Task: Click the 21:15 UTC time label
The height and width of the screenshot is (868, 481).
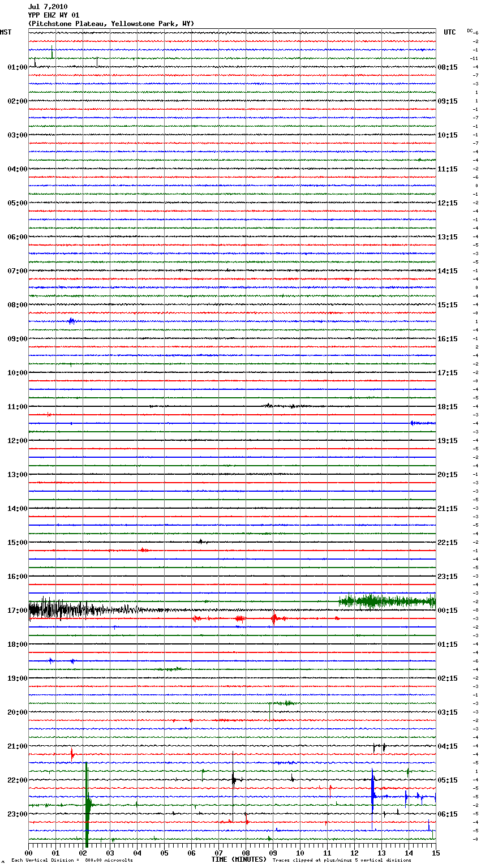Action: [x=448, y=509]
